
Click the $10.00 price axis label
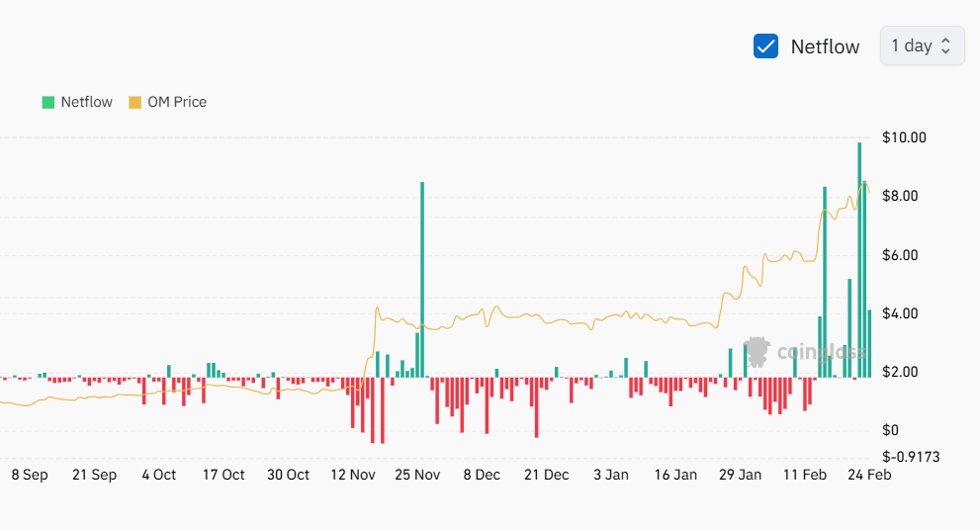click(903, 137)
